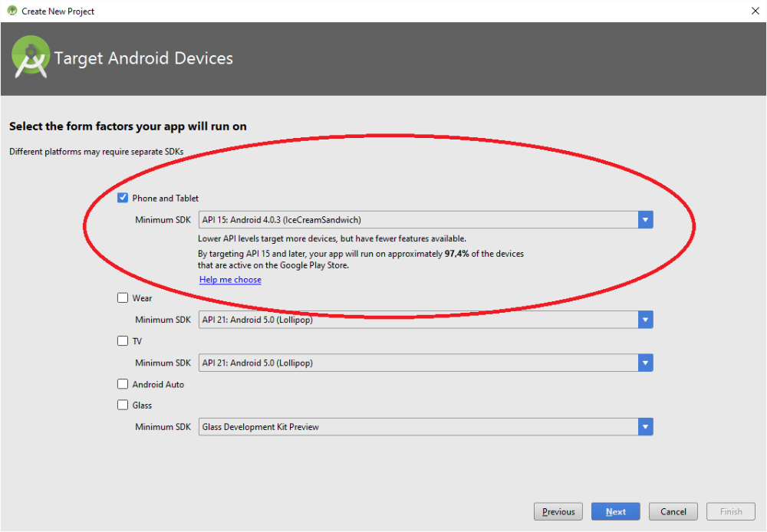This screenshot has width=767, height=532.
Task: Click the Phone and Tablet label
Action: 166,198
